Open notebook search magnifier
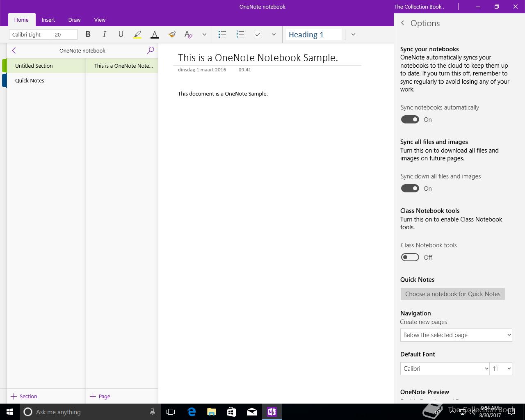 coord(151,50)
